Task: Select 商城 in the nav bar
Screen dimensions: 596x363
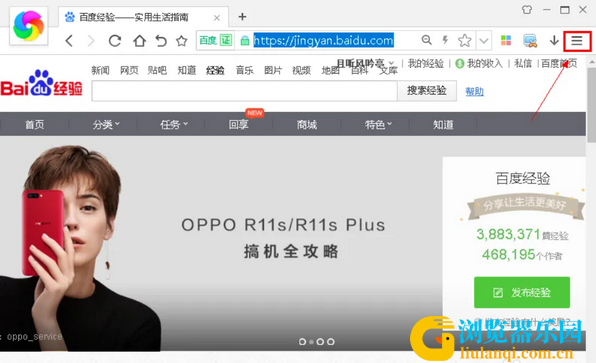Action: pyautogui.click(x=307, y=124)
